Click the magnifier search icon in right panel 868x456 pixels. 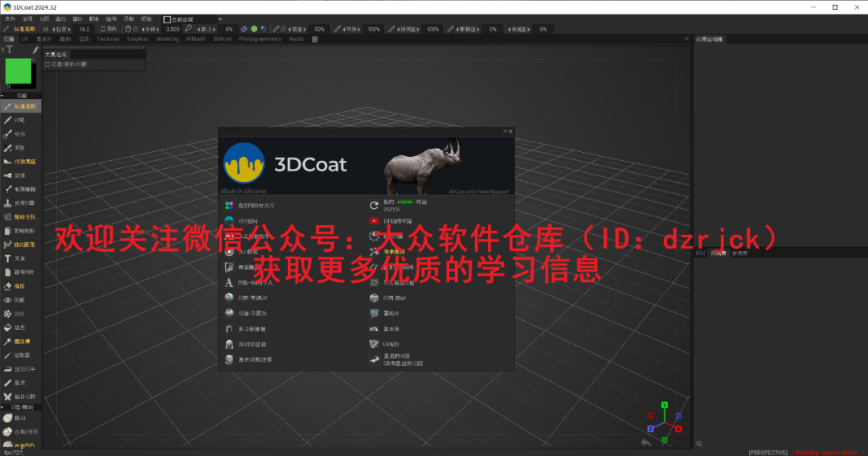pyautogui.click(x=699, y=444)
